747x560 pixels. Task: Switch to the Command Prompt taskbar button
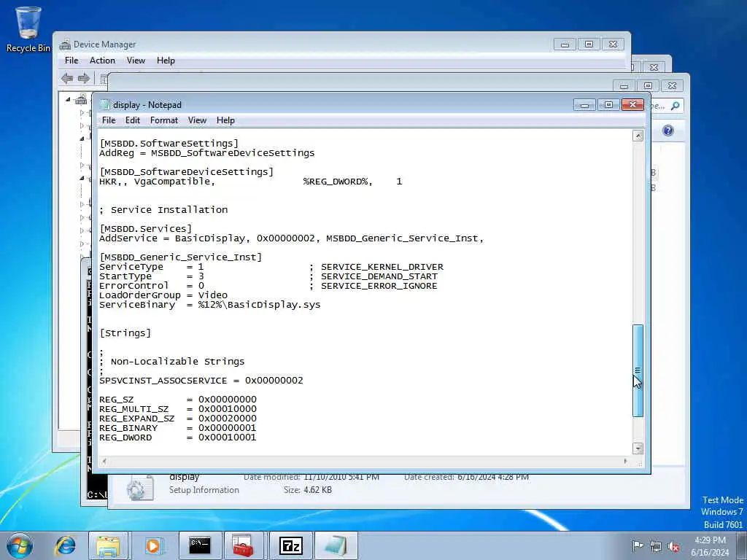tap(200, 545)
